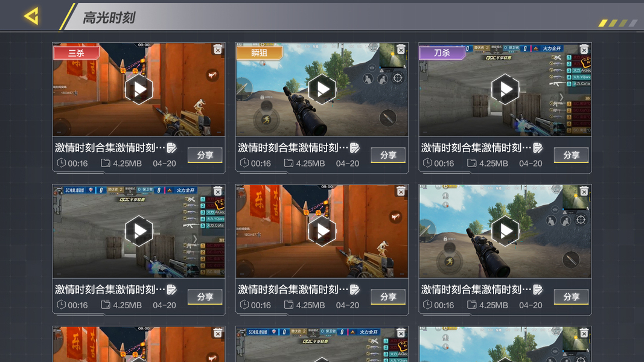Select the orange 瞬狙 tag label
The image size is (644, 362).
click(x=260, y=53)
